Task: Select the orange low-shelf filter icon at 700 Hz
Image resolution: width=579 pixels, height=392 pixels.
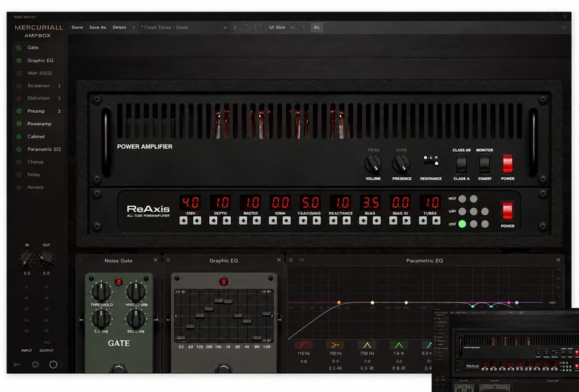Action: tap(335, 345)
